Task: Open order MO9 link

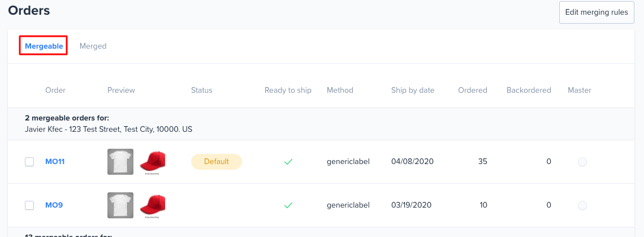Action: 54,205
